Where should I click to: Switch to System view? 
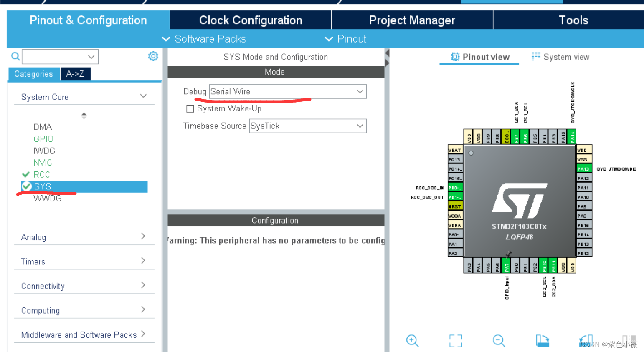560,57
